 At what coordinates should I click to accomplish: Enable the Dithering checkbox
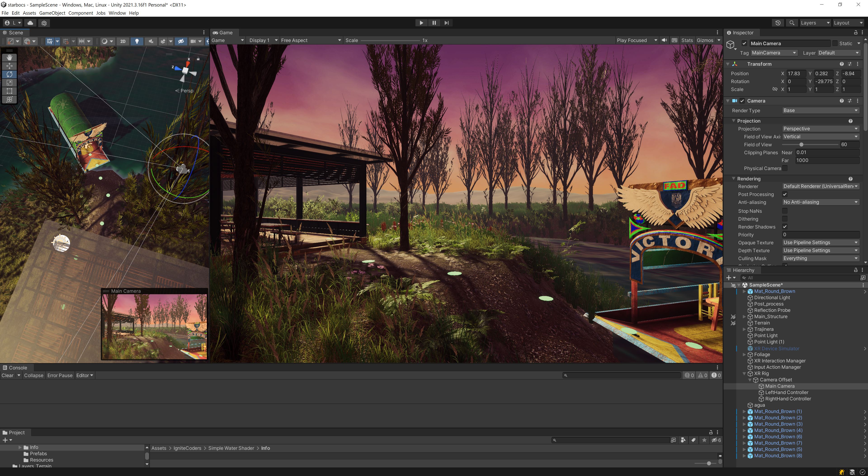pyautogui.click(x=785, y=219)
